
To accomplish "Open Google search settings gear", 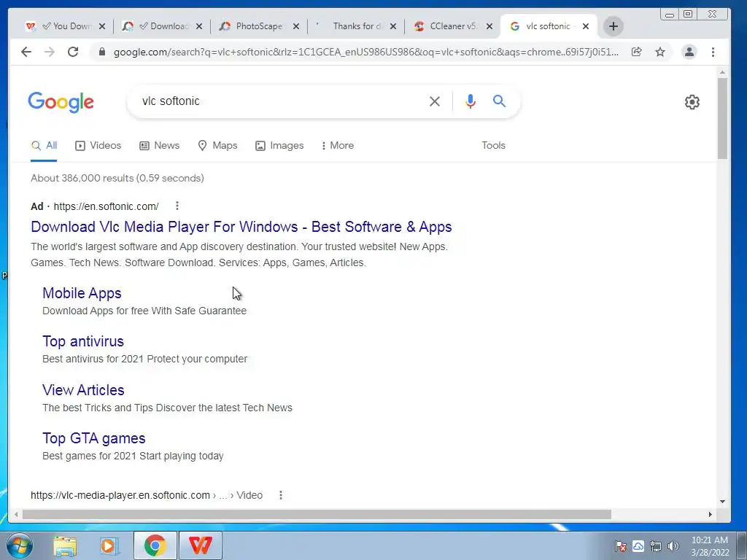I will pos(692,102).
